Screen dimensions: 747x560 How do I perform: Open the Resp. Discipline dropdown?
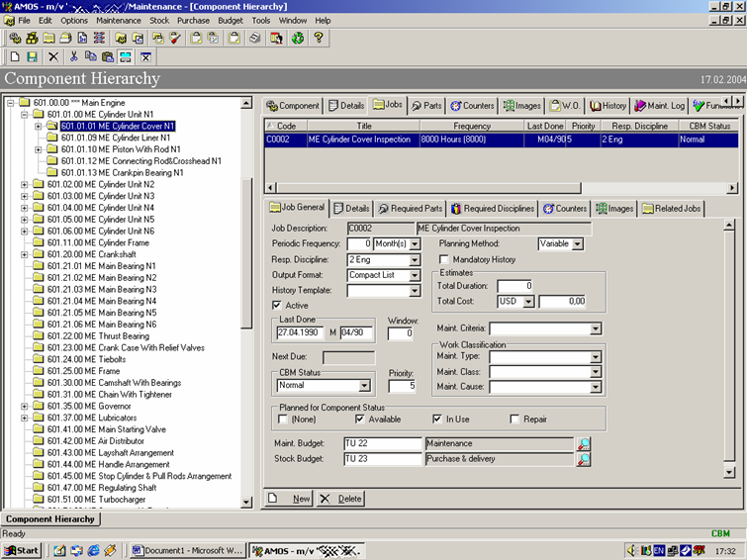415,259
